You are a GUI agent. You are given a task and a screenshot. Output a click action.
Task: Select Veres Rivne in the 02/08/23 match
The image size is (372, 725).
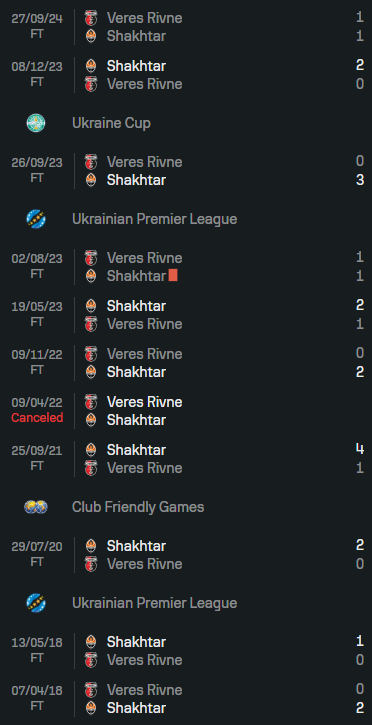[145, 258]
